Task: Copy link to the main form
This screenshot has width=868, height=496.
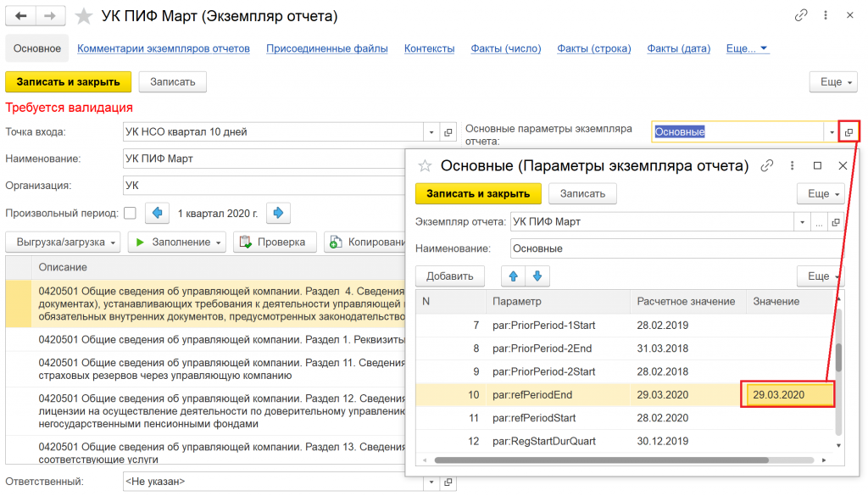Action: tap(800, 15)
